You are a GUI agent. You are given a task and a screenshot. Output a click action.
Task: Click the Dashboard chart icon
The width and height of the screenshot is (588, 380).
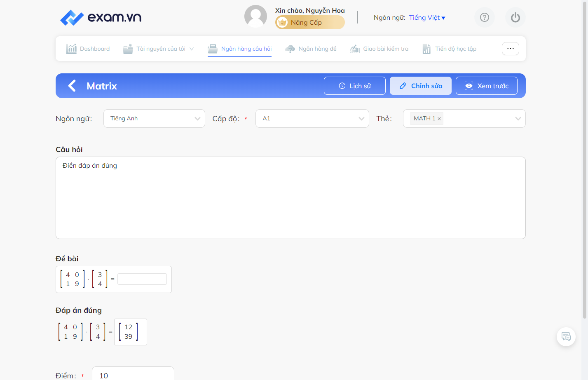[x=71, y=49]
